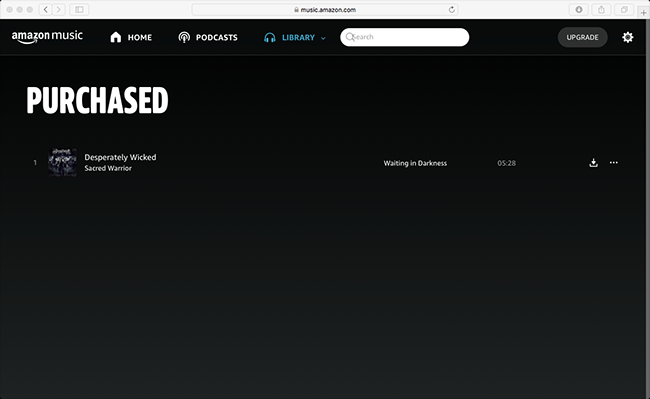The width and height of the screenshot is (650, 399).
Task: Open album Waiting in Darkness link
Action: pyautogui.click(x=415, y=163)
